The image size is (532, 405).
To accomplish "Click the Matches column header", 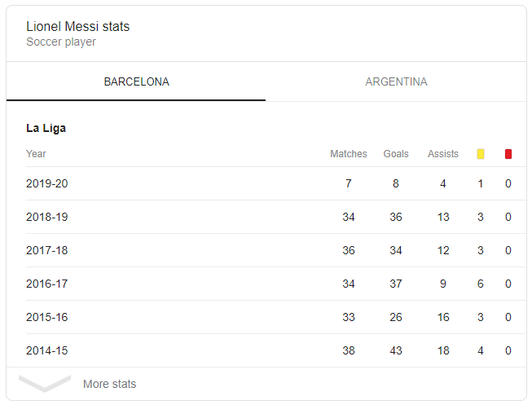I will point(348,154).
